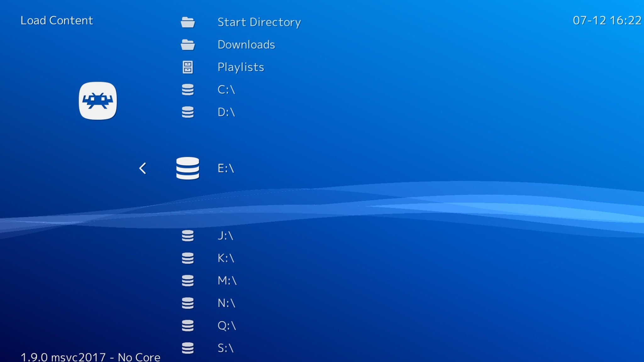Click the RetroArch invader logo icon

[x=98, y=101]
